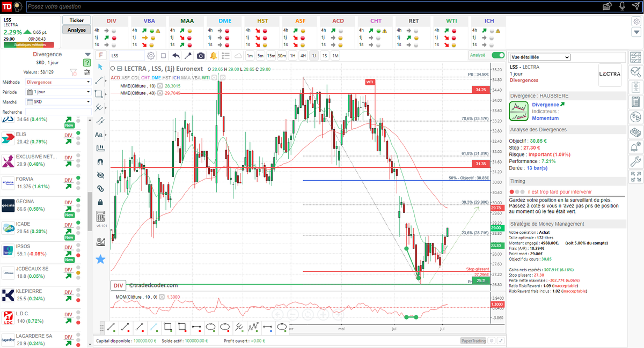This screenshot has height=348, width=644.
Task: Click the red 31.35 price level label
Action: 480,164
